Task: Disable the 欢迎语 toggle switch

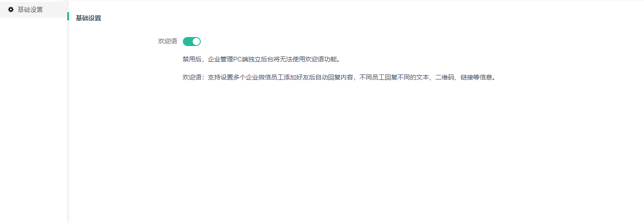Action: click(192, 42)
